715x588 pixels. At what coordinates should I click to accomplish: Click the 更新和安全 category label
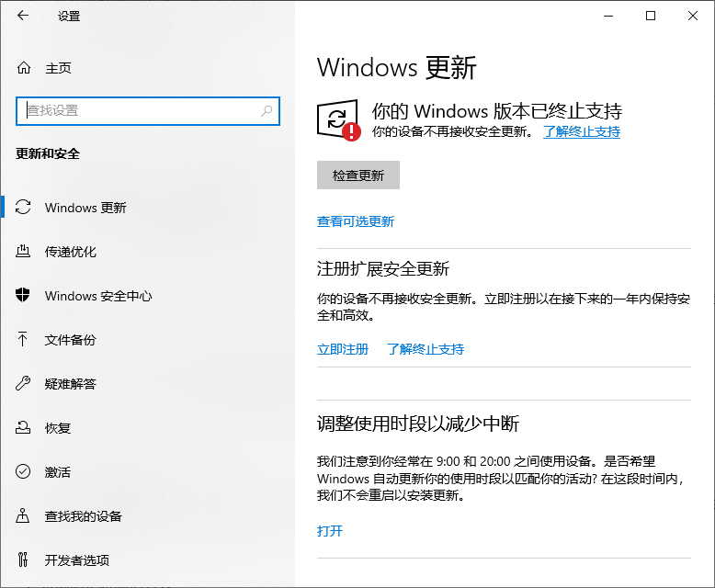[x=48, y=154]
